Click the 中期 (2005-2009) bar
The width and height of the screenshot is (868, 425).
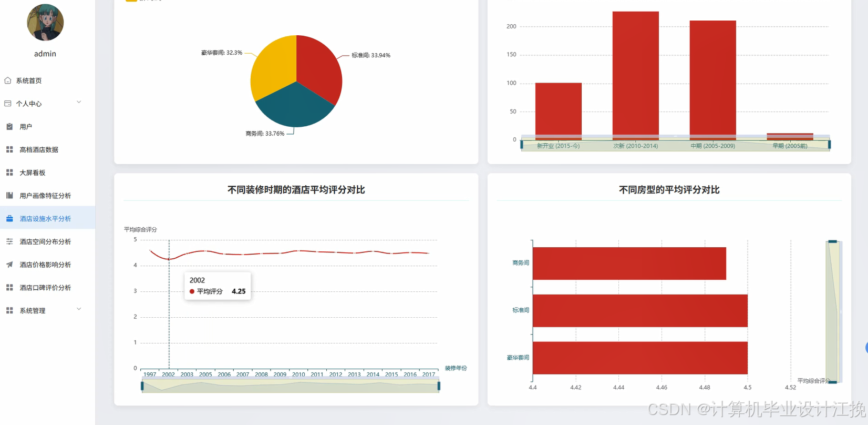[713, 80]
